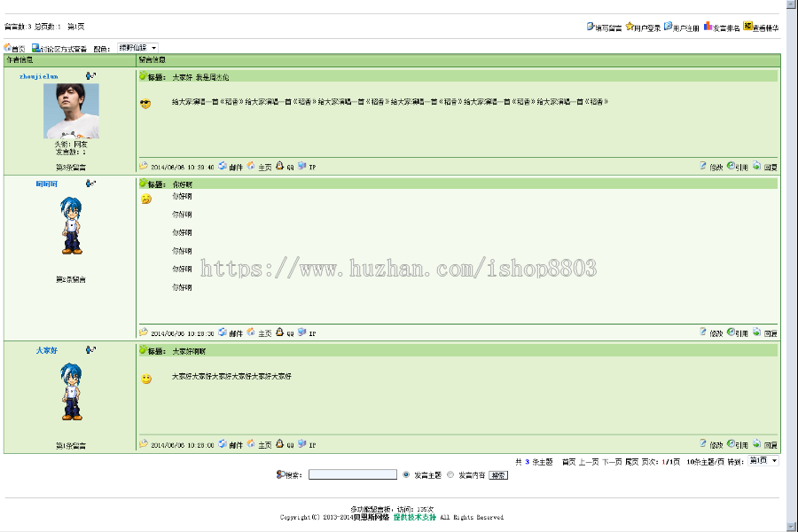Click the 查看精华 yellow icon
798x532 pixels.
click(x=747, y=26)
